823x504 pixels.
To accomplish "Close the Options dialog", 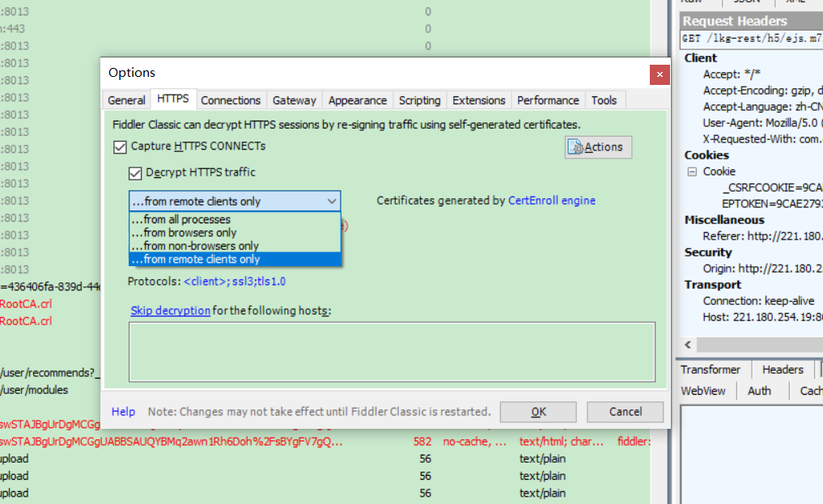I will point(660,74).
